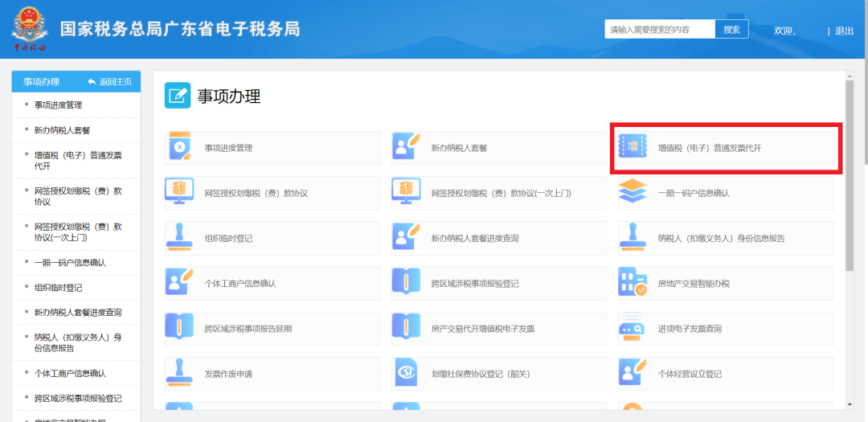The height and width of the screenshot is (422, 868).
Task: Open 个体经营设立登记 card label
Action: point(690,374)
